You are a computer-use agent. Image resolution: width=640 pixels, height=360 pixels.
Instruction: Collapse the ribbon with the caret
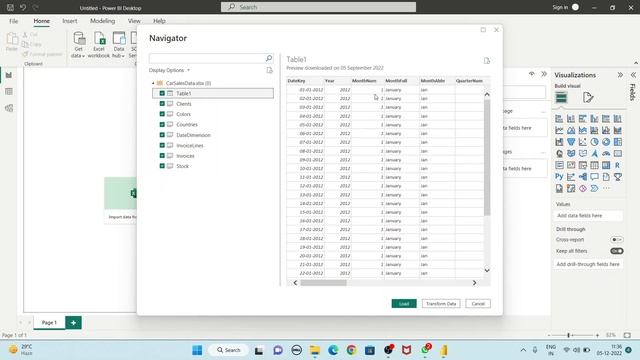pyautogui.click(x=636, y=63)
